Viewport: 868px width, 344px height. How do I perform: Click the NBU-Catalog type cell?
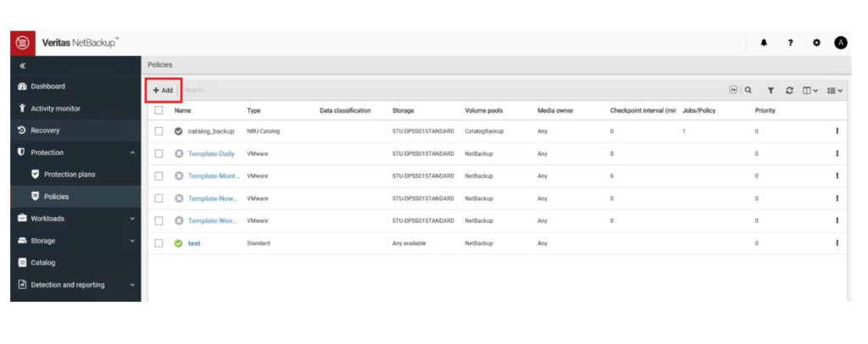coord(264,131)
